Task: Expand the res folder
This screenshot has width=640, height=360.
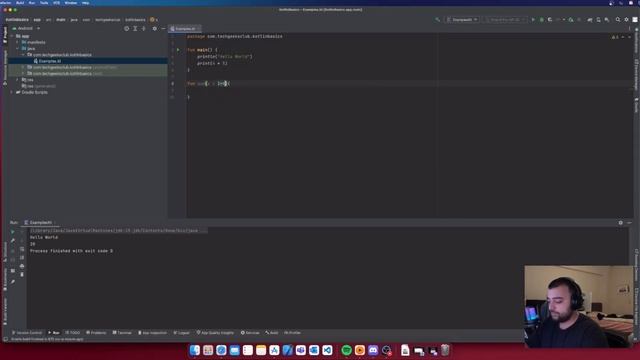Action: click(x=17, y=80)
